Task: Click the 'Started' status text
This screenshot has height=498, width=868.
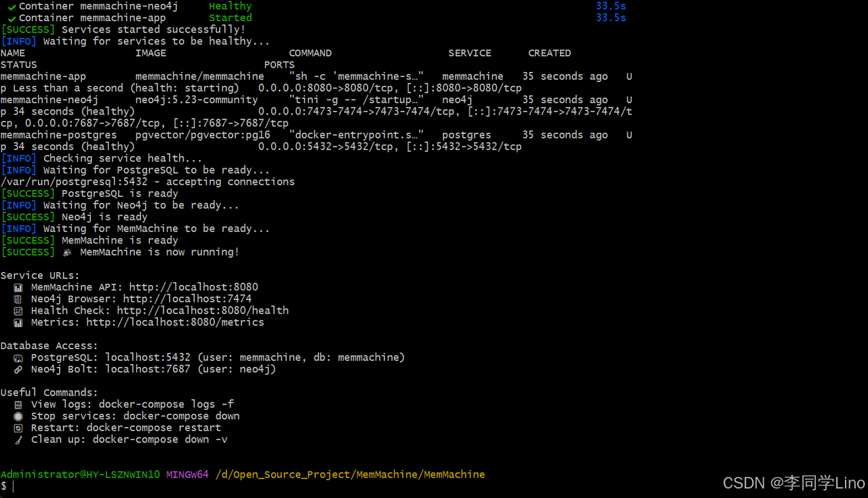Action: tap(230, 18)
